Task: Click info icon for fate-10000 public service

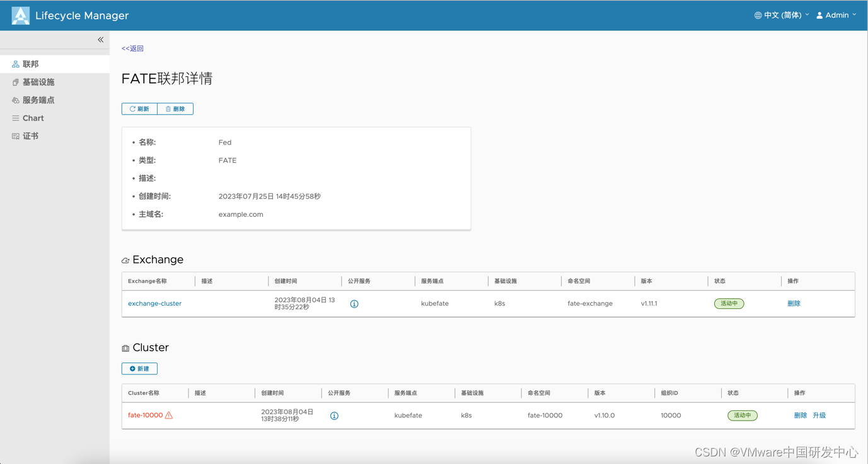Action: pos(334,415)
